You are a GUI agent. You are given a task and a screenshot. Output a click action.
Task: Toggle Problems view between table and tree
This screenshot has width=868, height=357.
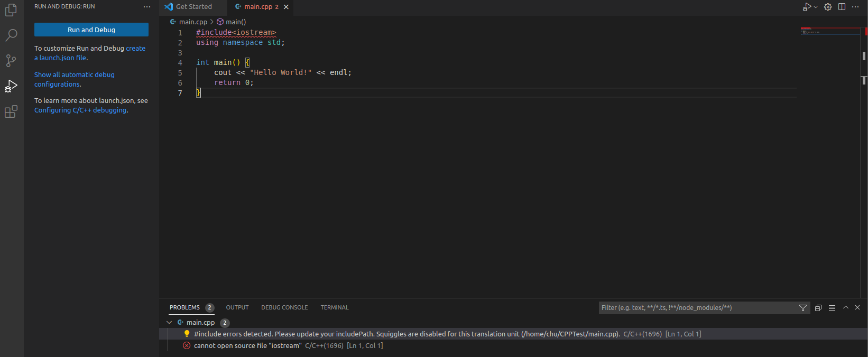pyautogui.click(x=832, y=308)
